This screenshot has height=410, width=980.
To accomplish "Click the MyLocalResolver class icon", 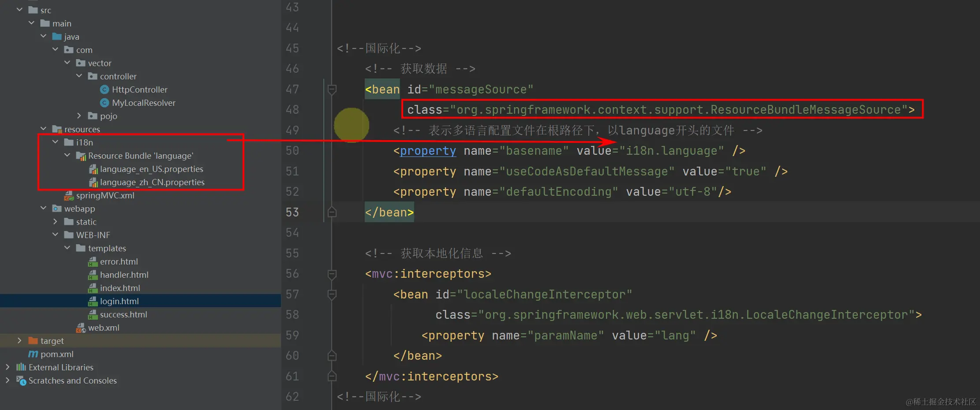I will coord(105,103).
